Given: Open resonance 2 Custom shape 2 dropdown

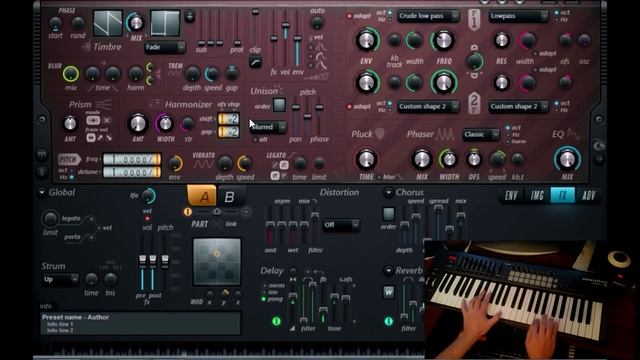Looking at the screenshot, I should [518, 107].
